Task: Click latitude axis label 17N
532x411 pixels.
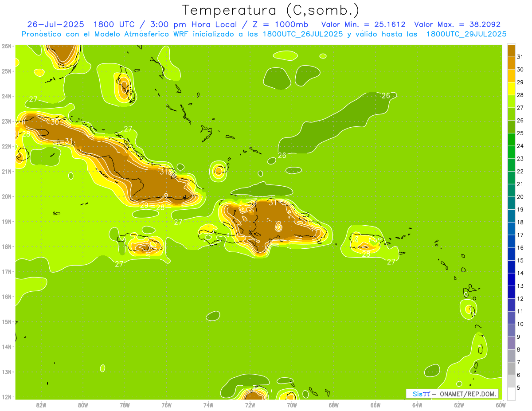Action: (7, 271)
